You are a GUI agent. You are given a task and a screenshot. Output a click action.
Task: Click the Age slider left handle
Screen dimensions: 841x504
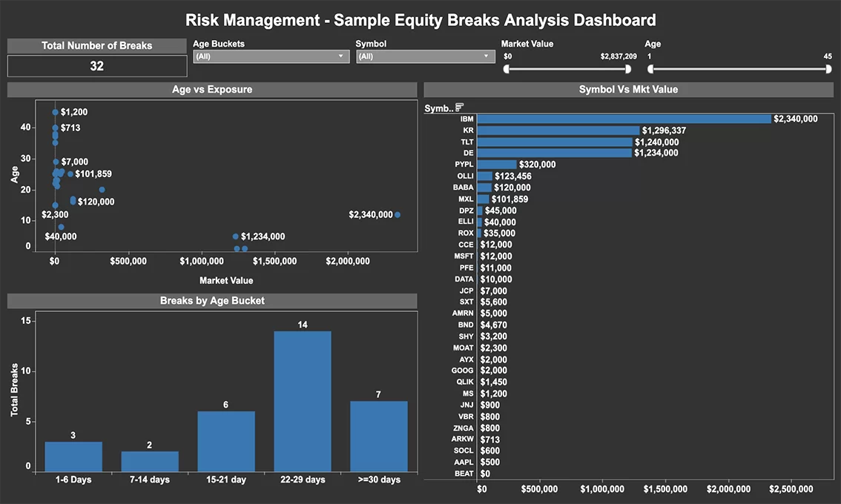tap(650, 69)
